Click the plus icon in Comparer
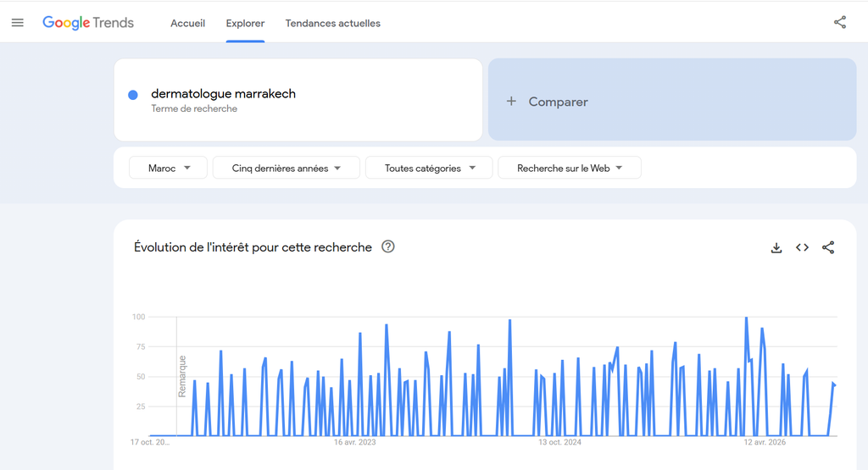This screenshot has height=470, width=868. [x=511, y=101]
